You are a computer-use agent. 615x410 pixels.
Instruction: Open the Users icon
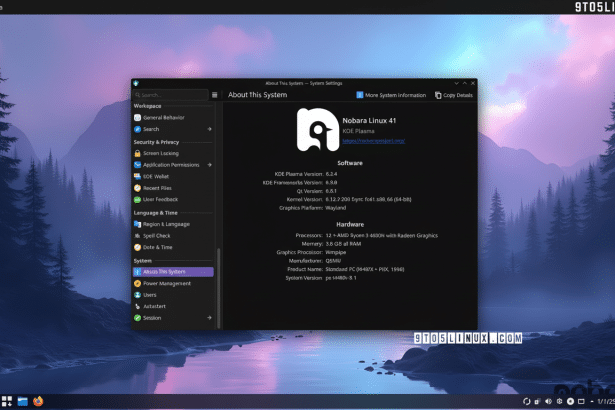137,295
